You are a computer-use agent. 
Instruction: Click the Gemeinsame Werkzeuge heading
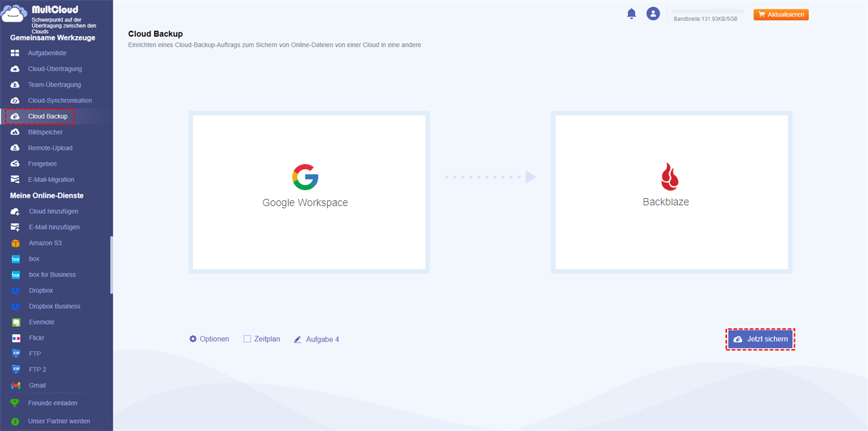[52, 38]
